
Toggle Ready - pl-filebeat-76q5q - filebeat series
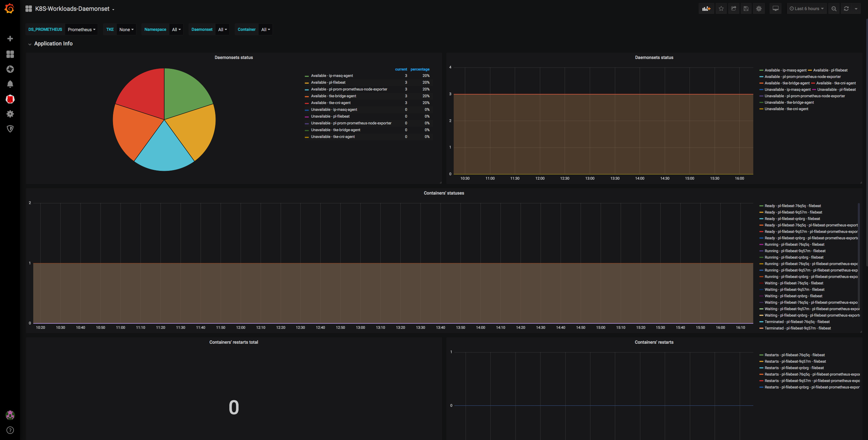click(793, 206)
